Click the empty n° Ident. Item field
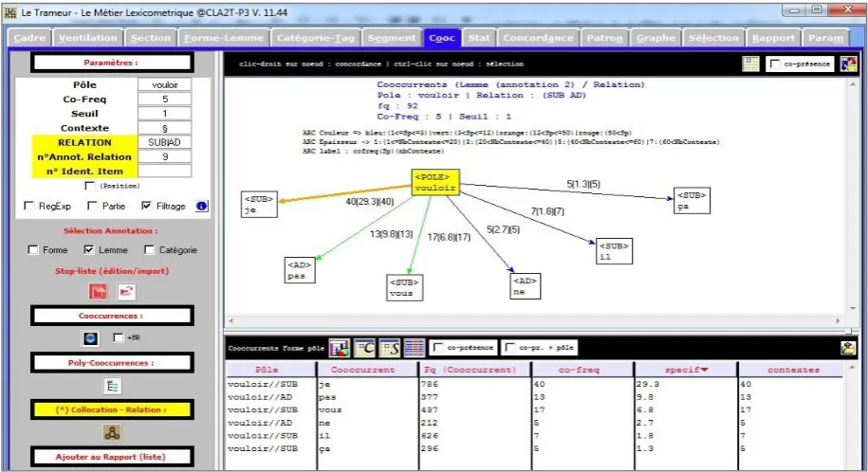This screenshot has width=868, height=472. pos(164,171)
